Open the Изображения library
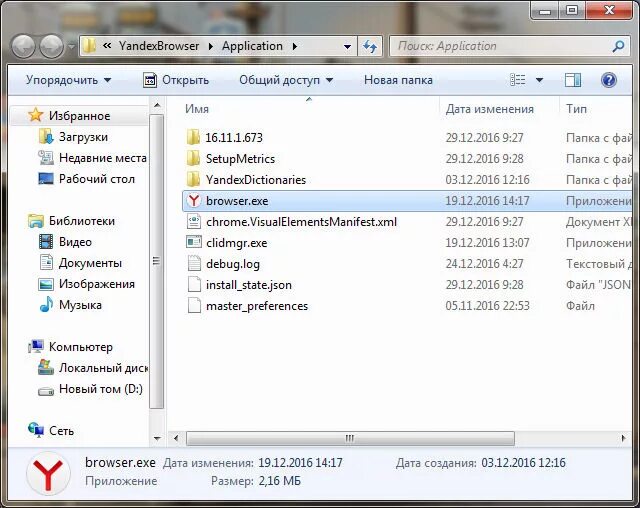Screen dimensions: 640x508 coord(97,284)
